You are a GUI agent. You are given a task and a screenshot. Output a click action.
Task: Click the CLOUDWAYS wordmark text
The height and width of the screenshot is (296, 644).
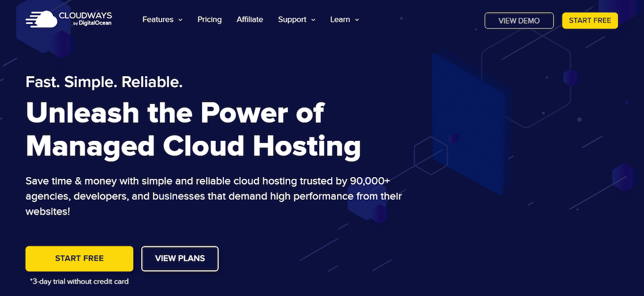tap(87, 16)
